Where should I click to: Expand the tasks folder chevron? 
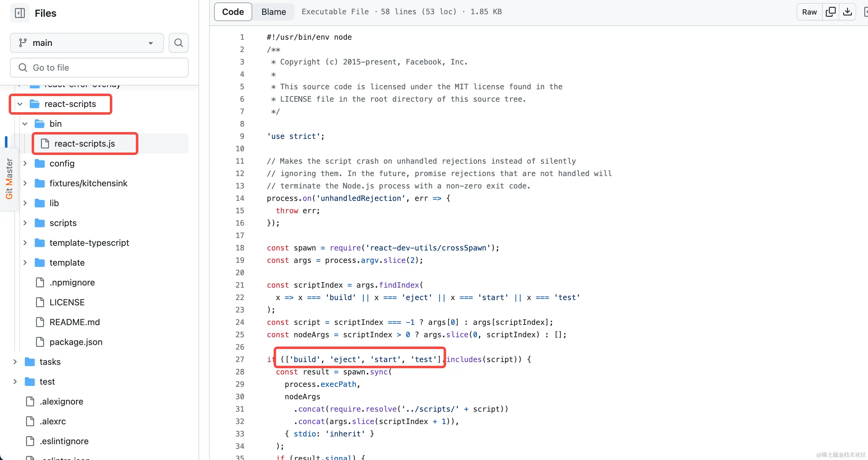tap(15, 362)
